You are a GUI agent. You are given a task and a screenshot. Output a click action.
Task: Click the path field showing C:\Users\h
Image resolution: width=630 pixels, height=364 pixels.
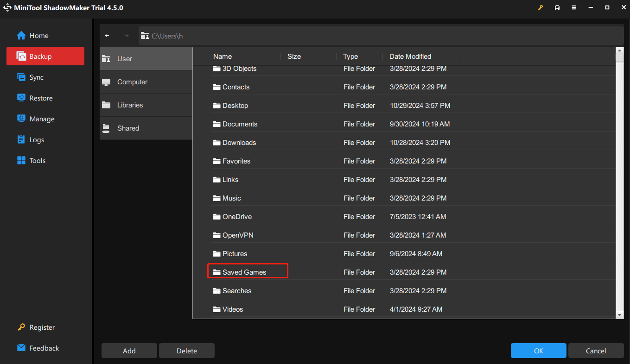pos(381,36)
